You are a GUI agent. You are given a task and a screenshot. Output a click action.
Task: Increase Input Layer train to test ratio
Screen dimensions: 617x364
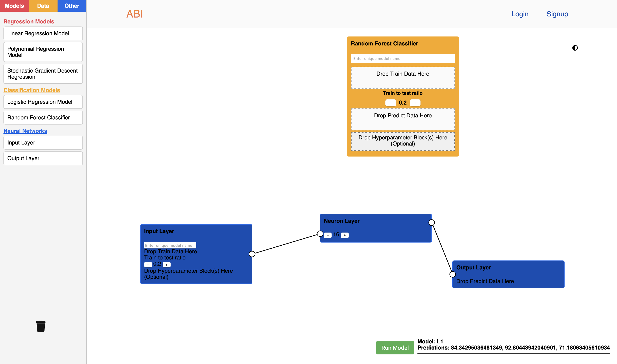coord(166,265)
